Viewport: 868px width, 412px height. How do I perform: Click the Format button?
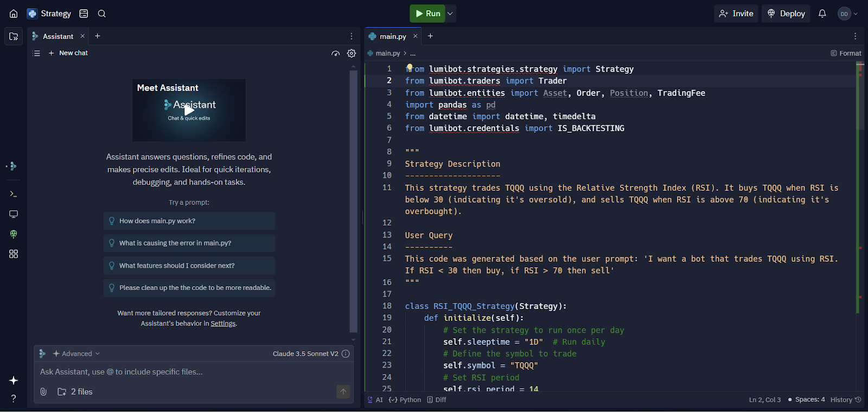(846, 53)
